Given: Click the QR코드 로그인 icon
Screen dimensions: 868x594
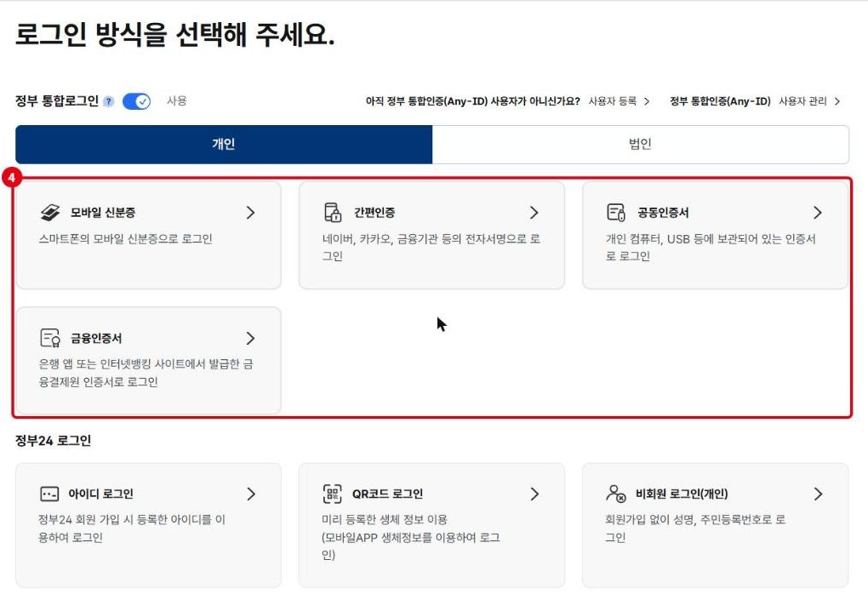Looking at the screenshot, I should [333, 494].
